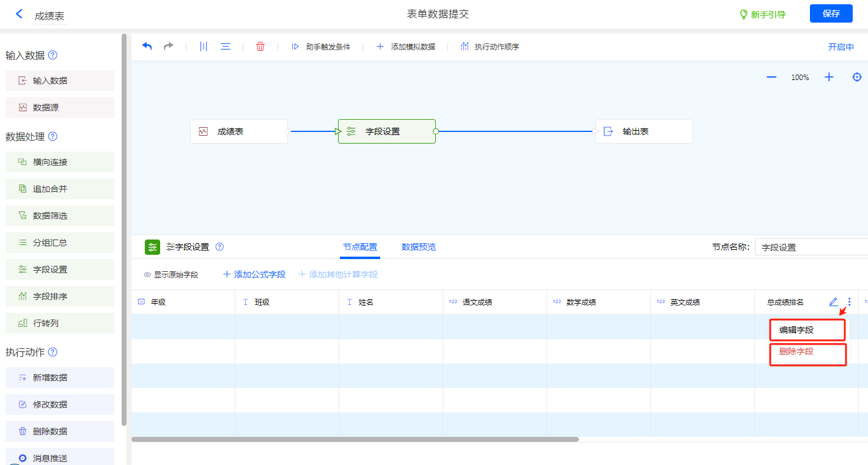Select 删除字段 from the popup menu
The height and width of the screenshot is (465, 868).
click(x=796, y=352)
